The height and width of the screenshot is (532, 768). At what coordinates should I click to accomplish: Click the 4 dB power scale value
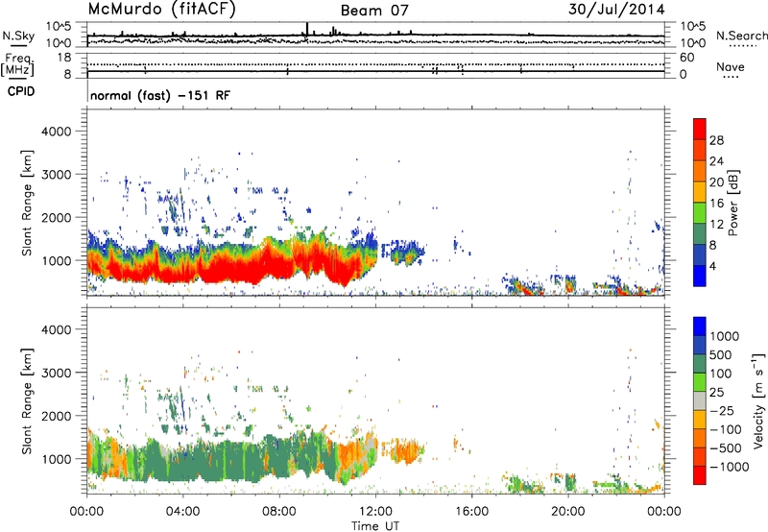[x=712, y=266]
